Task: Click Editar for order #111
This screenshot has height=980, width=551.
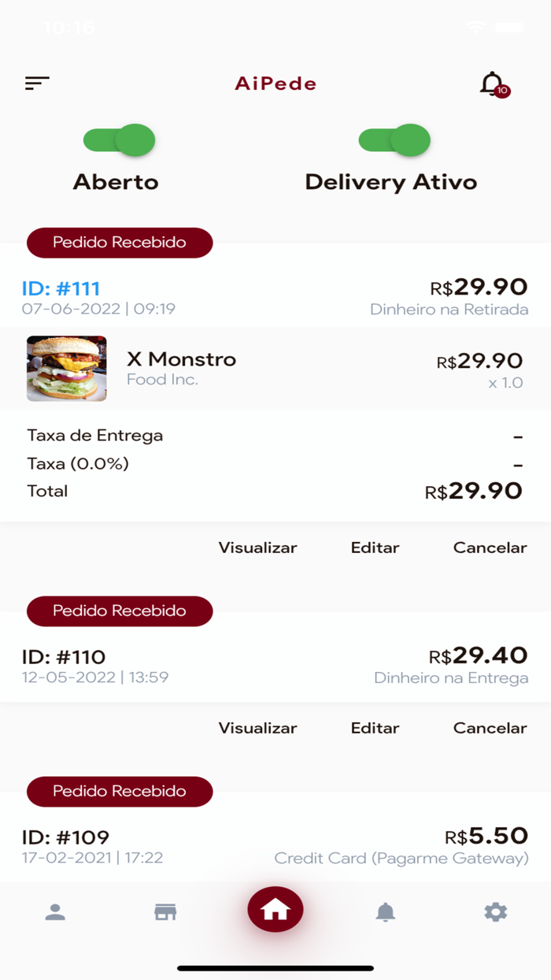Action: (x=375, y=548)
